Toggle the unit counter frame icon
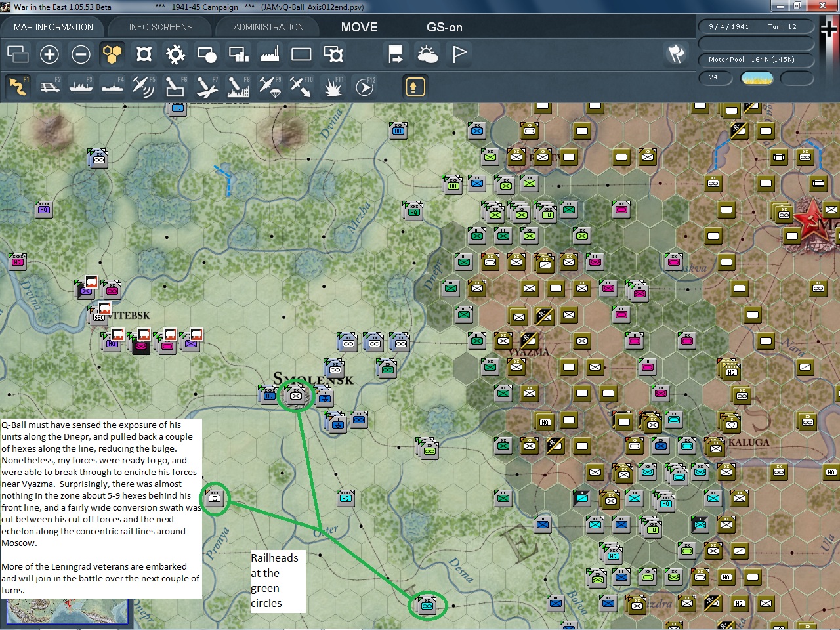Screen dimensions: 840x630 click(x=144, y=54)
